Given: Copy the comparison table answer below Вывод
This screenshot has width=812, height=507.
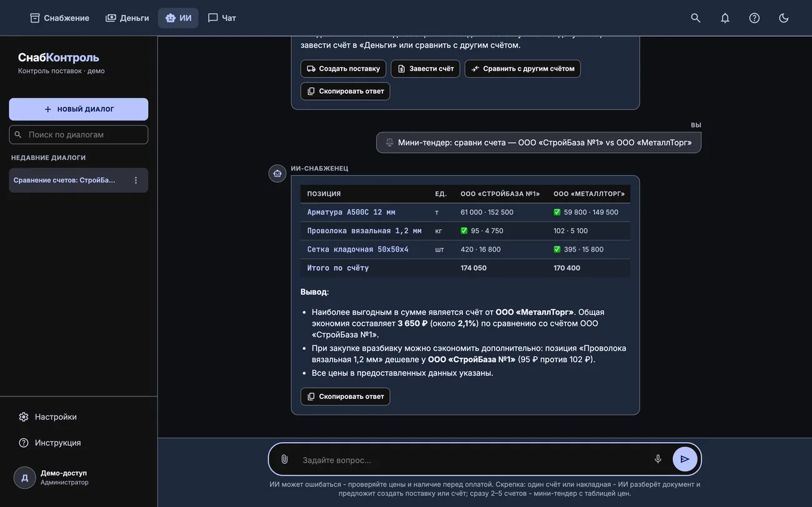Looking at the screenshot, I should pyautogui.click(x=345, y=396).
